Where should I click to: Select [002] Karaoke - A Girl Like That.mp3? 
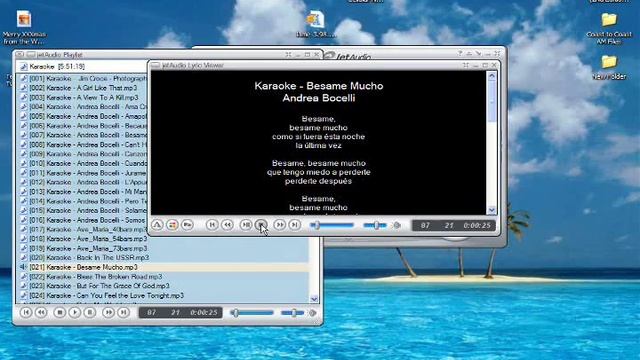83,88
